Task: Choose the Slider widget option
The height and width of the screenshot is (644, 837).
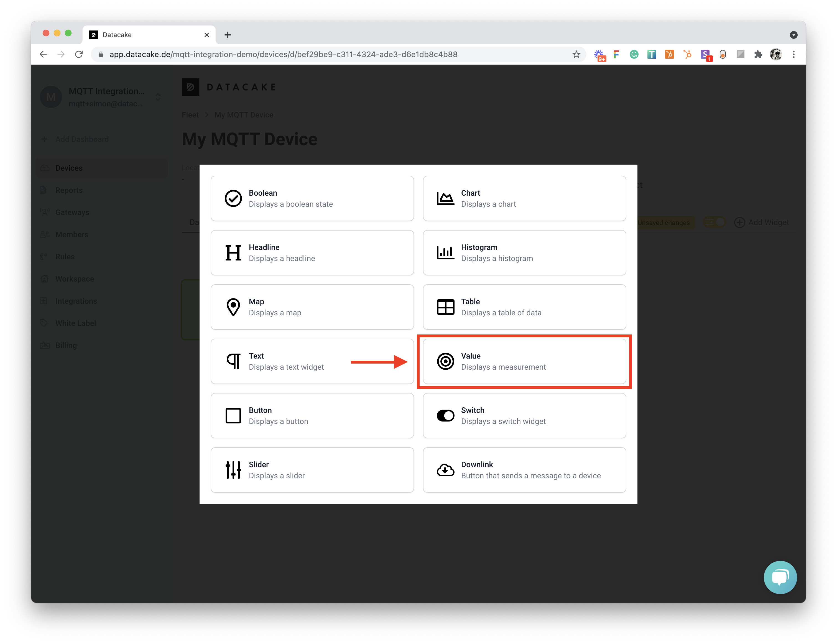Action: coord(312,470)
